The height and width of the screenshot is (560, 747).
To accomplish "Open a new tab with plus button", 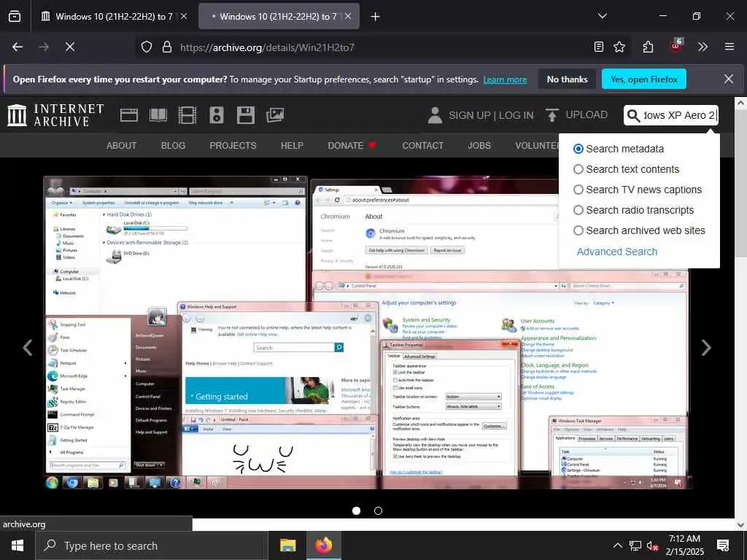I will coord(376,17).
